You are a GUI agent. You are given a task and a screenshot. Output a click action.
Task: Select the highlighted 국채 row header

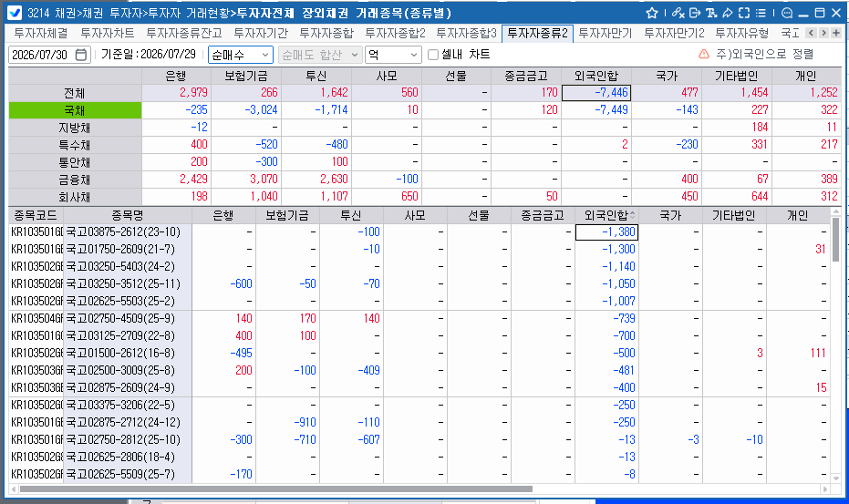pos(75,110)
